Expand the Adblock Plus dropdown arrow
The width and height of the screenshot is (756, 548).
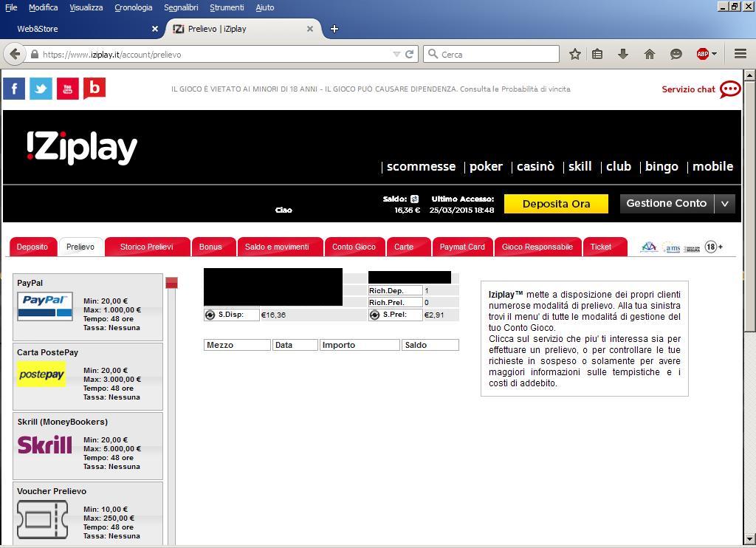pyautogui.click(x=714, y=54)
